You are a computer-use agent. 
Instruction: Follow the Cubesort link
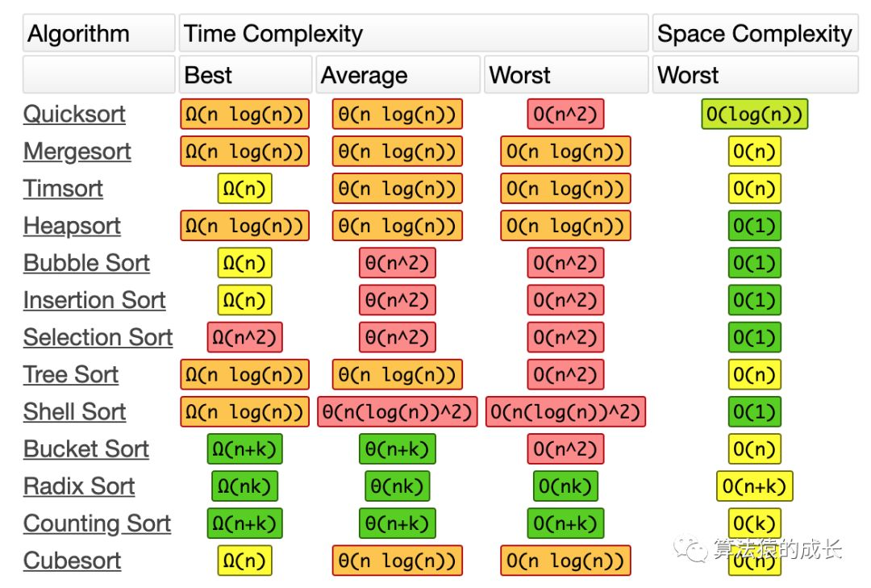click(x=73, y=560)
